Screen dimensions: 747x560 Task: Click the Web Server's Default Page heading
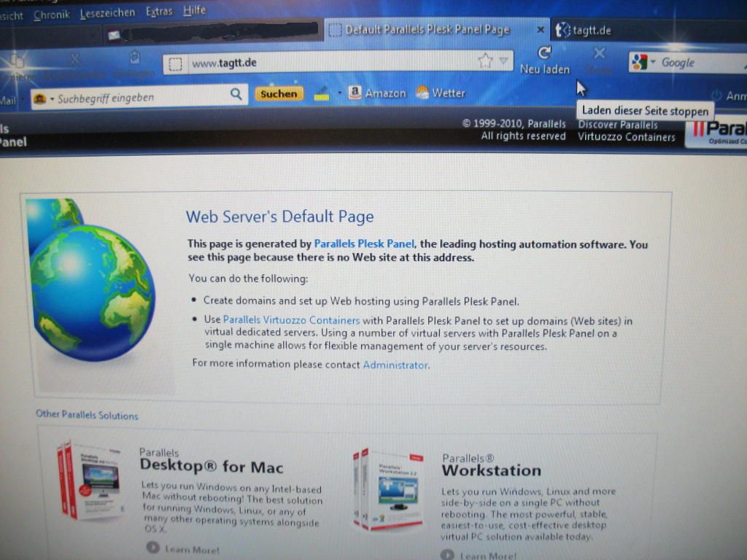pyautogui.click(x=279, y=217)
